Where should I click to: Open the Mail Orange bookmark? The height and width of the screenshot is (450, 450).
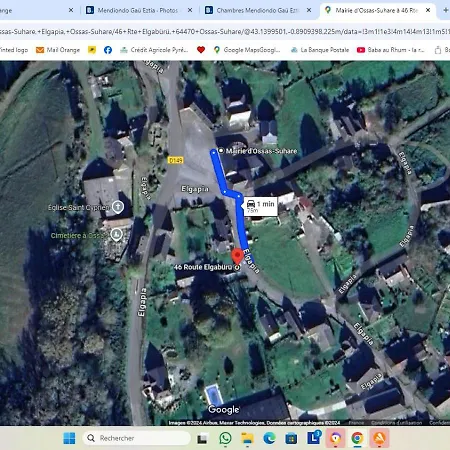click(x=58, y=50)
